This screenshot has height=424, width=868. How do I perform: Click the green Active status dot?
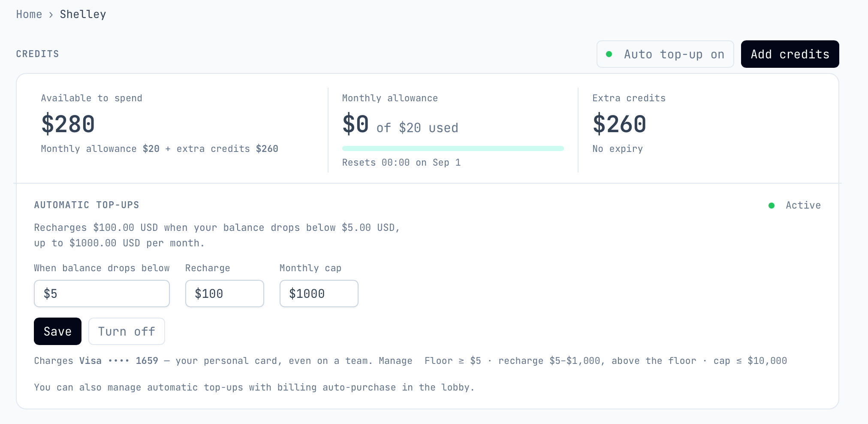771,206
